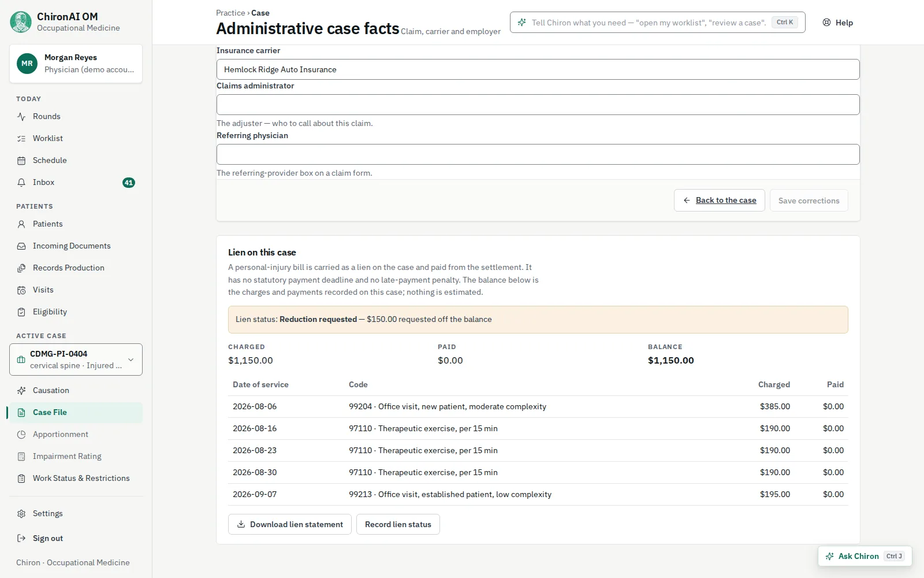Open the Morgan Reyes account card

pos(76,64)
